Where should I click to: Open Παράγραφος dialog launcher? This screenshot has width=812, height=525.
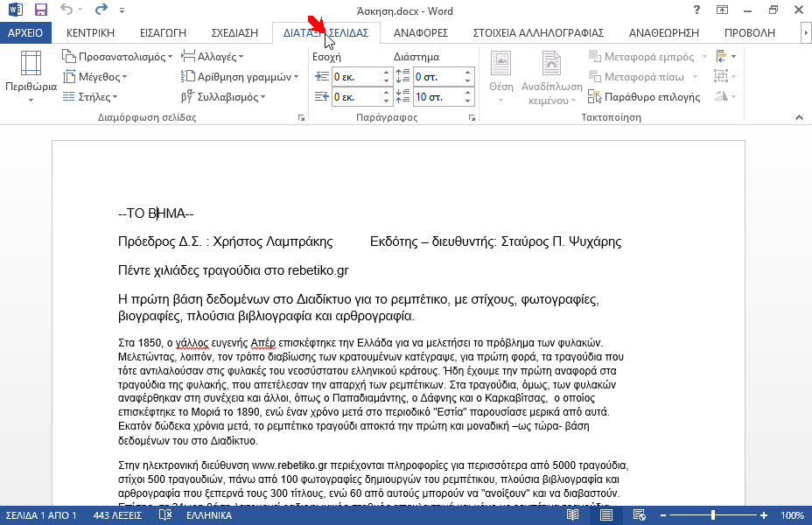click(472, 118)
